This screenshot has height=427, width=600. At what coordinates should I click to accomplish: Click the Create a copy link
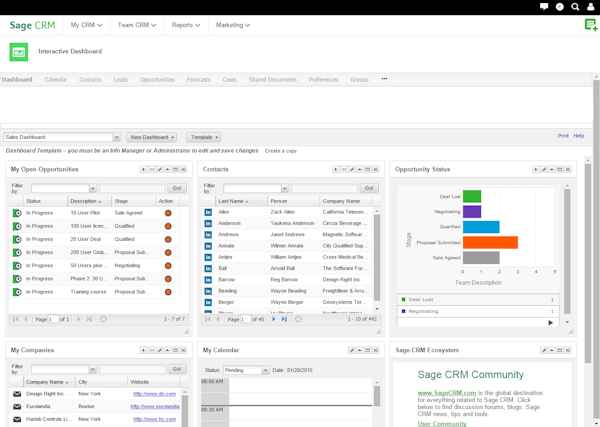(x=280, y=151)
